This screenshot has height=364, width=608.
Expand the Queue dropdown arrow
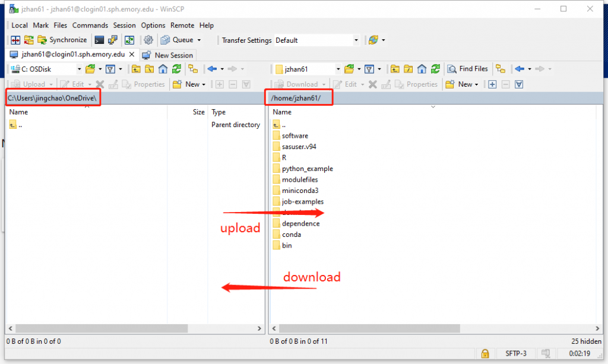[x=199, y=40]
